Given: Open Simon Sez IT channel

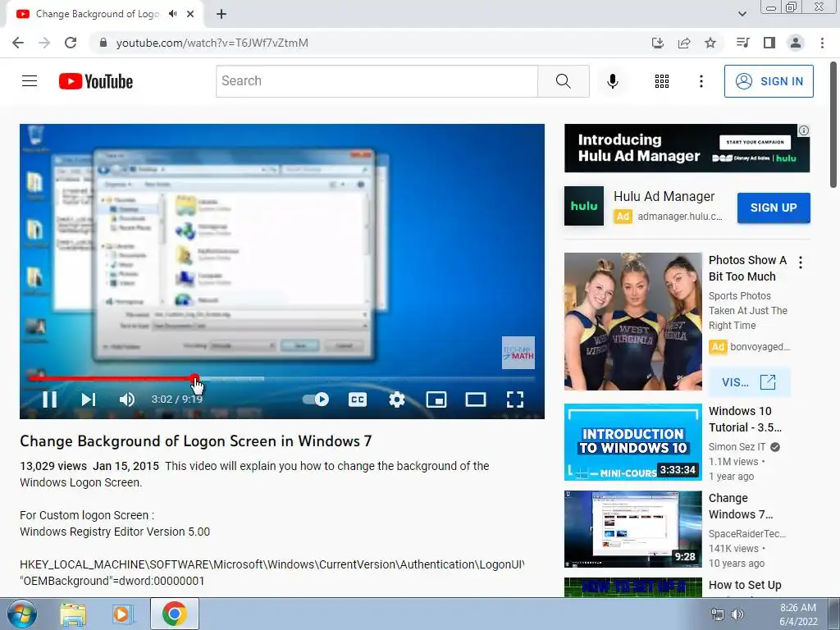Looking at the screenshot, I should click(x=737, y=447).
